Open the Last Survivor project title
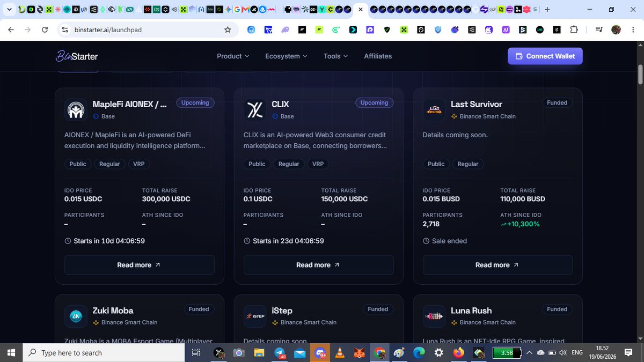 (x=477, y=104)
